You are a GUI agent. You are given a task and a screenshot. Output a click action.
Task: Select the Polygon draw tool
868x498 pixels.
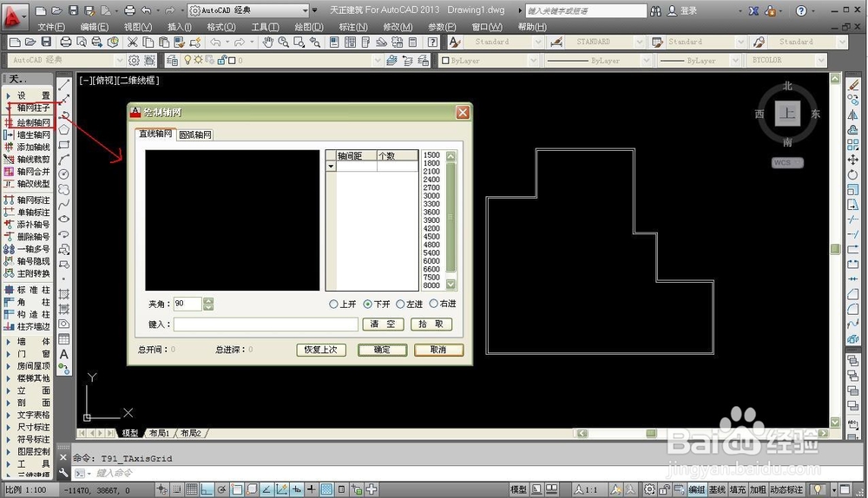64,129
